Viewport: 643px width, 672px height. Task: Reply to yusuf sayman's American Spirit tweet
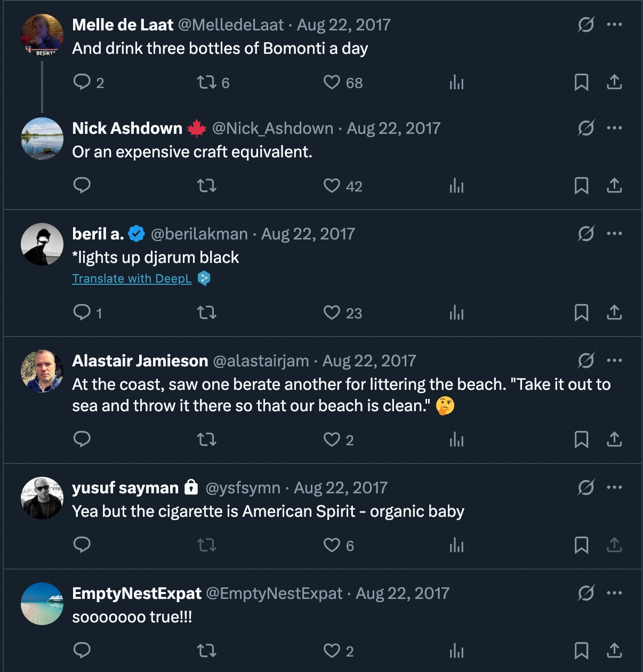[x=82, y=545]
